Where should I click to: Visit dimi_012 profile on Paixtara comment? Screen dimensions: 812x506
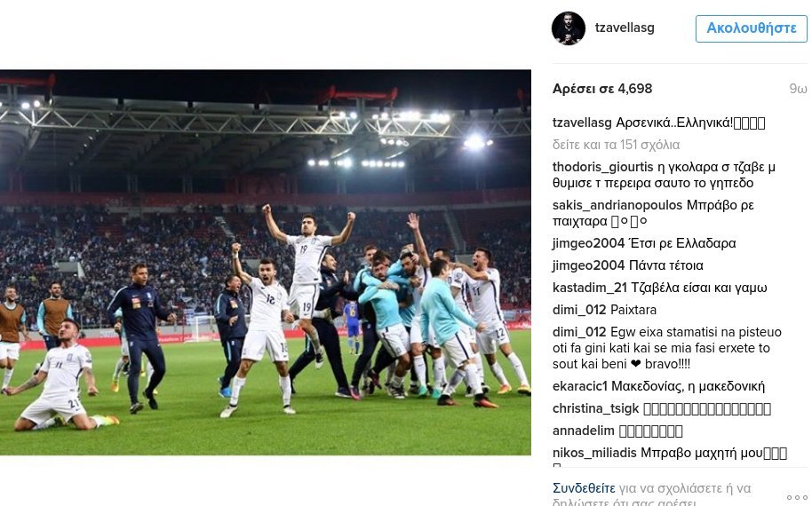click(x=579, y=310)
